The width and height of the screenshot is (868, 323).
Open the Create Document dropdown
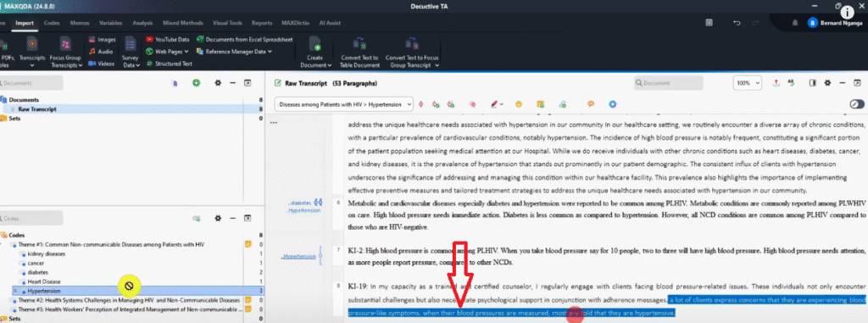pos(315,53)
